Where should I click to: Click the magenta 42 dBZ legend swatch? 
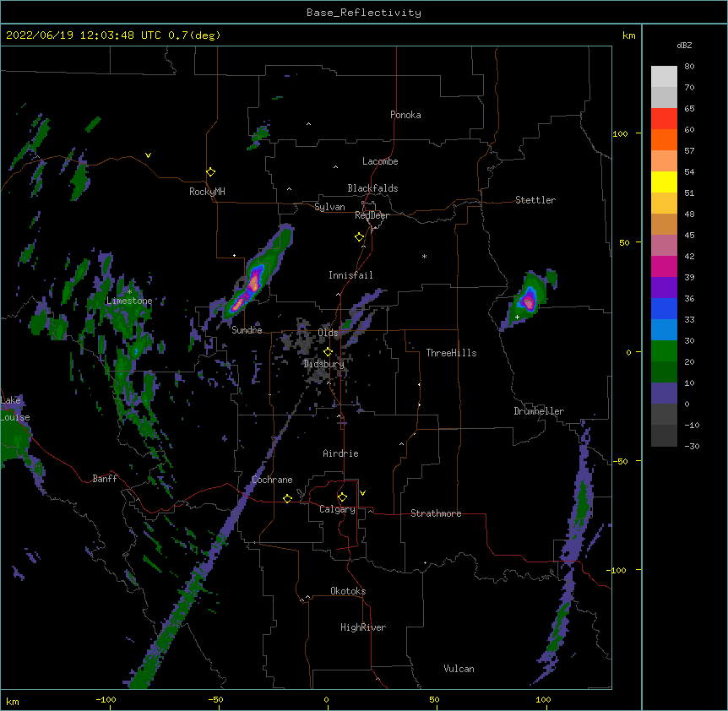coord(664,266)
